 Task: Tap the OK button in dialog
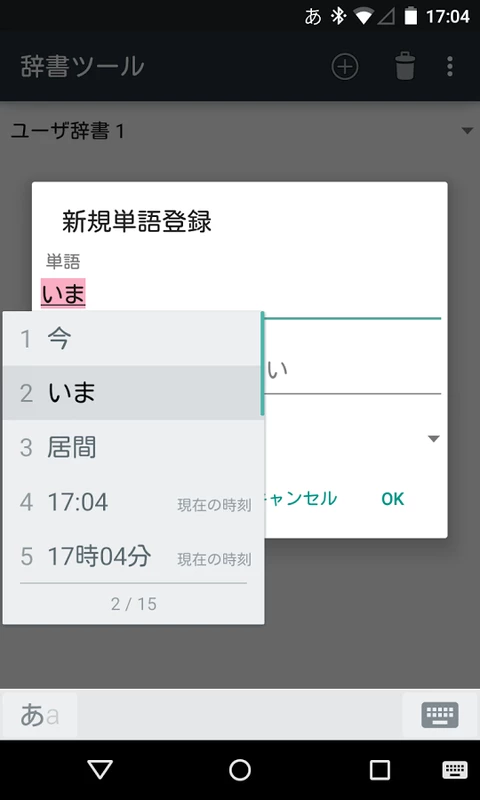[393, 498]
